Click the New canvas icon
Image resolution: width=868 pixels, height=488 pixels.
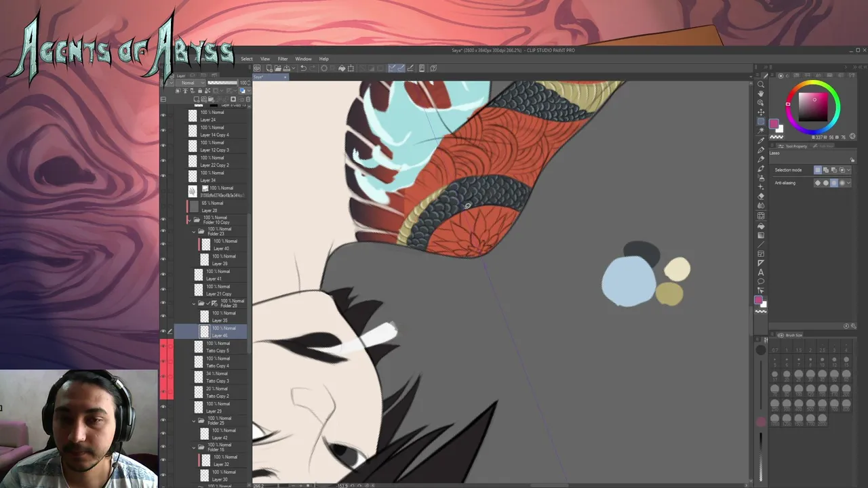269,68
